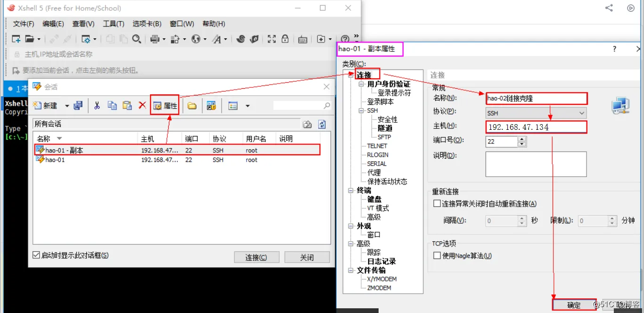The height and width of the screenshot is (313, 644).
Task: Open the 工具(T) menu
Action: 114,24
